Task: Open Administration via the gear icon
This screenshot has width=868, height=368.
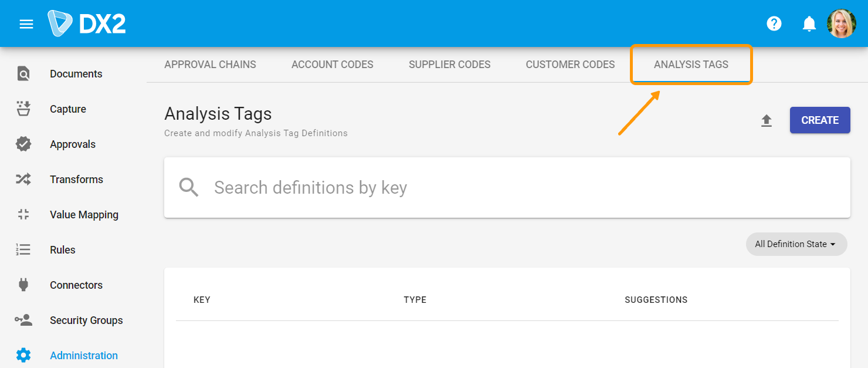Action: click(23, 355)
